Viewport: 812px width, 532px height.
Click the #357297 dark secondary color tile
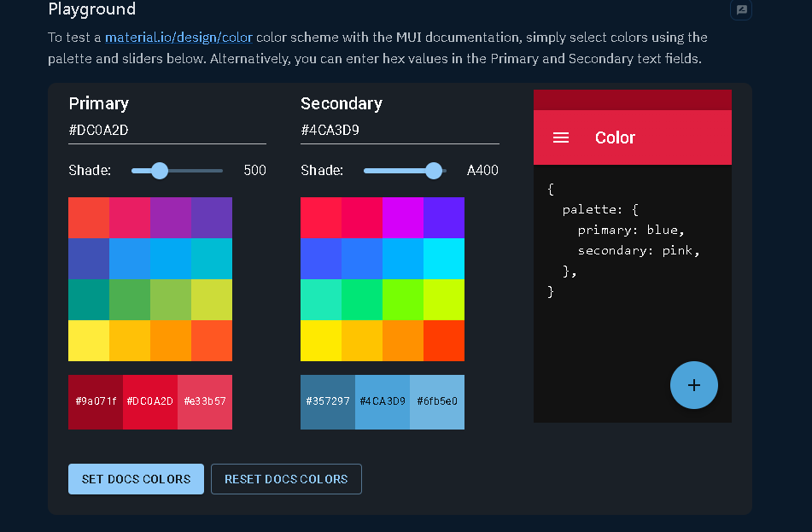click(328, 401)
